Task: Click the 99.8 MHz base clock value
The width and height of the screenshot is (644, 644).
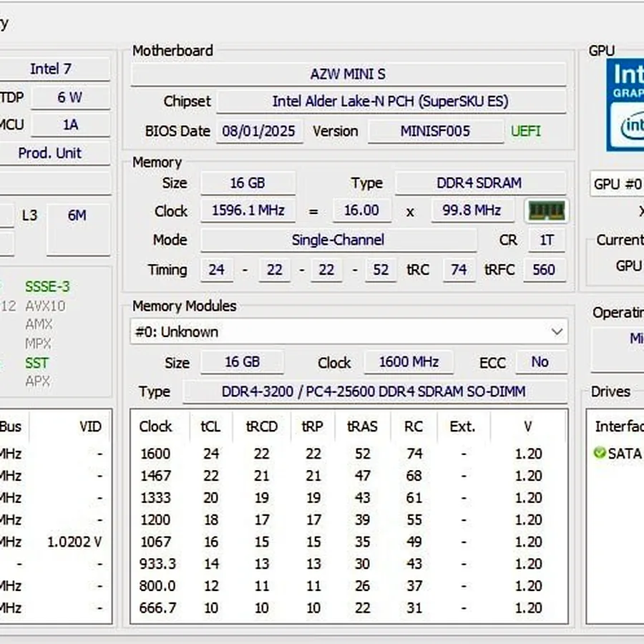Action: coord(472,210)
